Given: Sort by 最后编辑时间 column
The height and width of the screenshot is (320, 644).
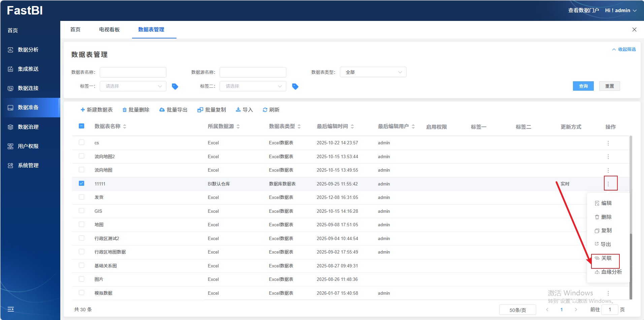Looking at the screenshot, I should tap(352, 127).
